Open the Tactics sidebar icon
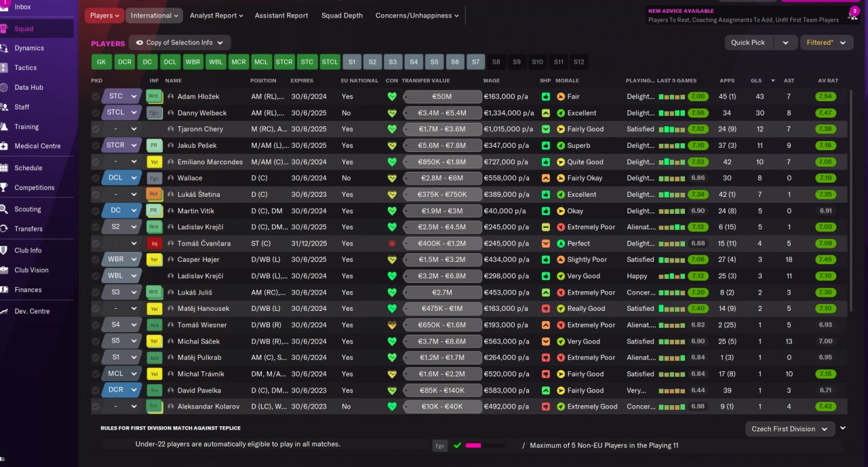This screenshot has width=868, height=467. click(x=4, y=68)
